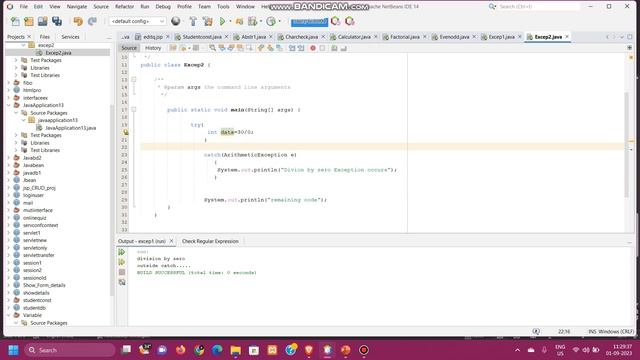Switch to the Services panel tab

70,37
